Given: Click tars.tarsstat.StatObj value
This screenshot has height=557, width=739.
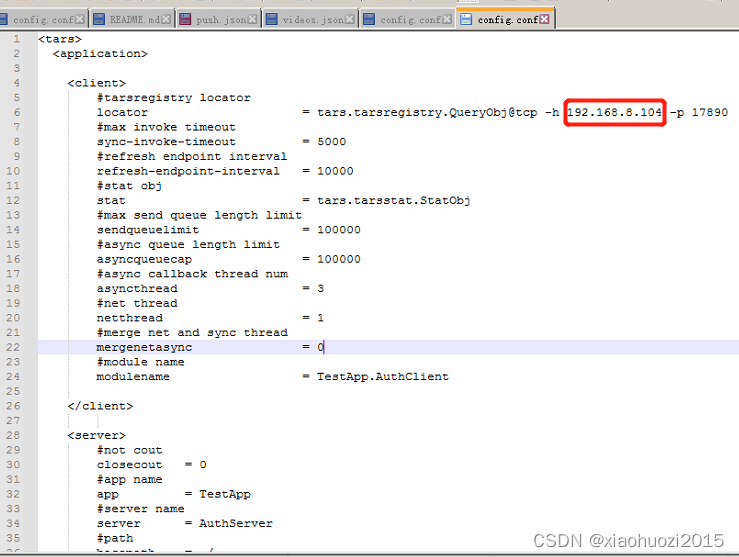Looking at the screenshot, I should click(x=394, y=201).
